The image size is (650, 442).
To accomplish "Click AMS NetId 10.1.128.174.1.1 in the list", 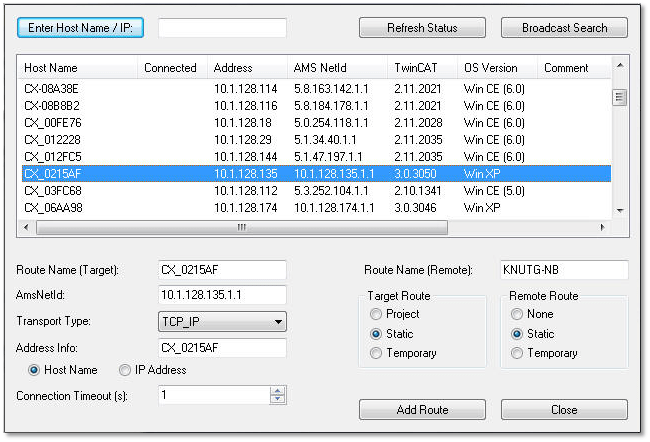I will click(x=334, y=207).
